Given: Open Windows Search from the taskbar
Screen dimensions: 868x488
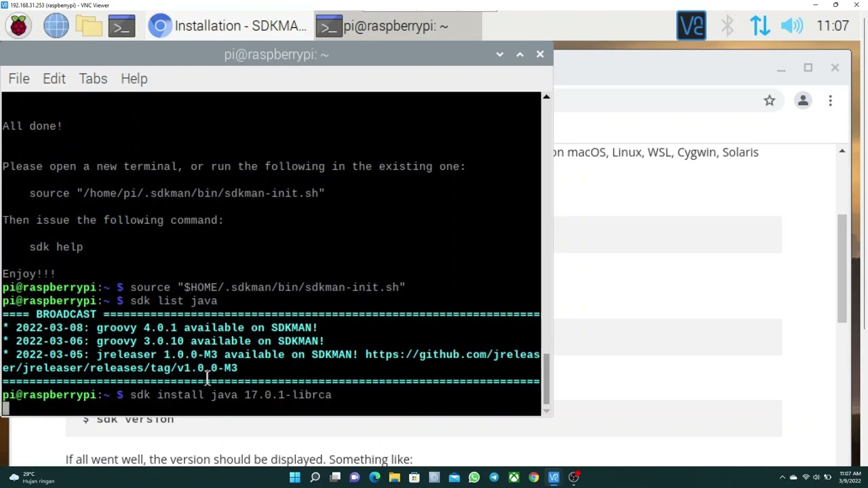Looking at the screenshot, I should tap(315, 477).
